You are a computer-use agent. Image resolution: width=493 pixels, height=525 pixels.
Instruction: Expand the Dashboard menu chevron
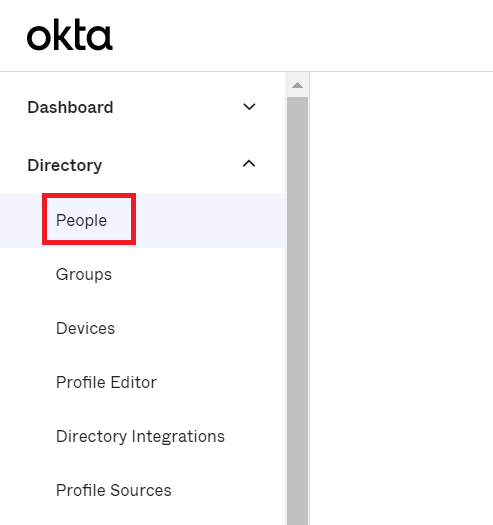pos(249,107)
